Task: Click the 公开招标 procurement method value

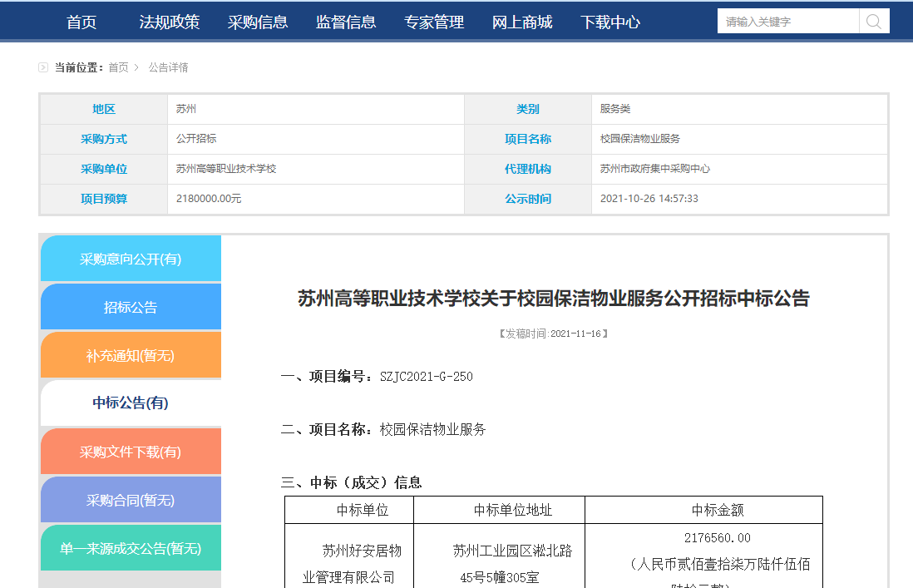Action: tap(196, 139)
